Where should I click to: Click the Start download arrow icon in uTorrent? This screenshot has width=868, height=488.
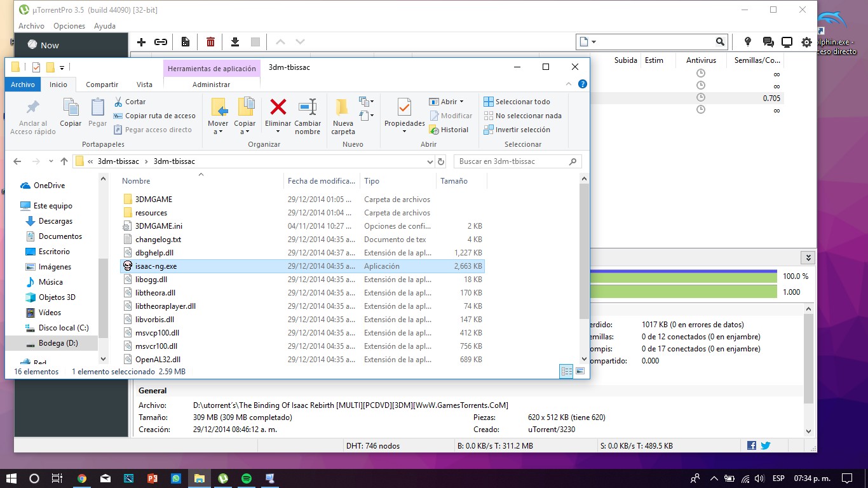tap(235, 42)
